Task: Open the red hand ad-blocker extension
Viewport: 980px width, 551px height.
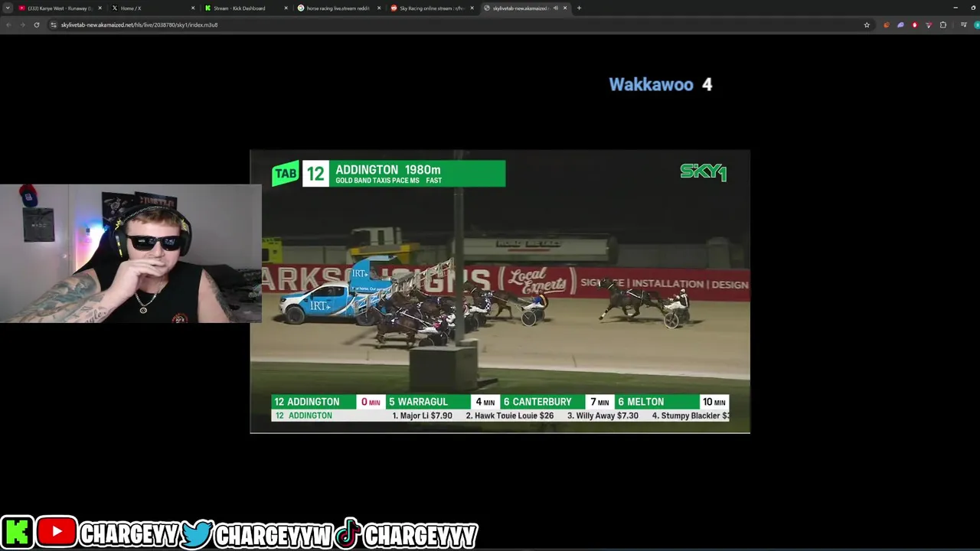Action: (914, 24)
